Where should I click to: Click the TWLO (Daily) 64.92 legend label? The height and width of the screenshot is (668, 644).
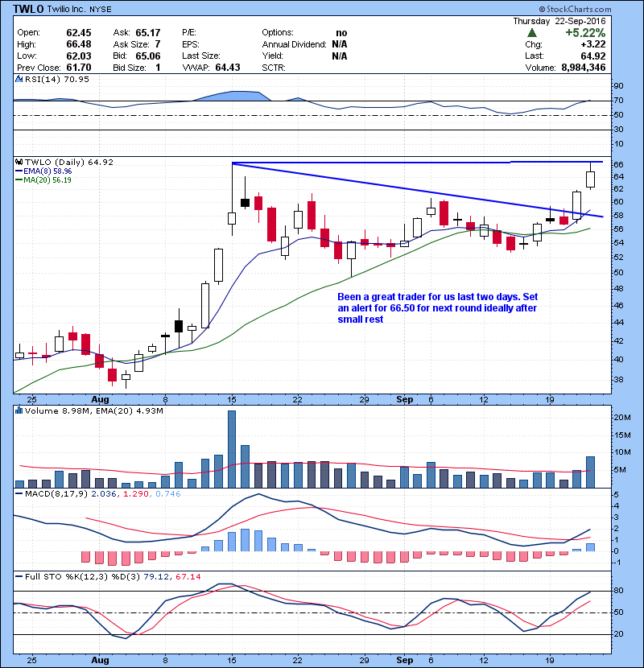(x=69, y=163)
